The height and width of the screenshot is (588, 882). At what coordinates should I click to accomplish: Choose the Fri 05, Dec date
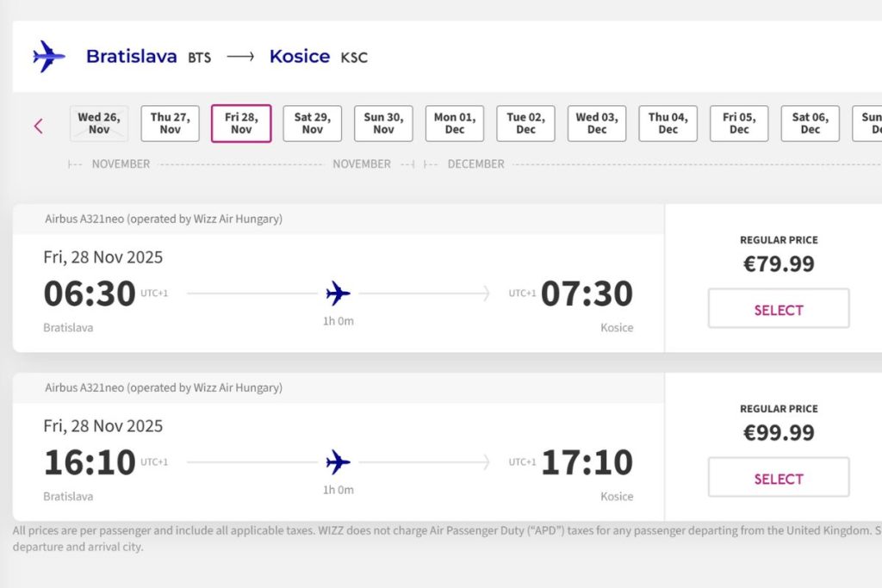tap(739, 123)
